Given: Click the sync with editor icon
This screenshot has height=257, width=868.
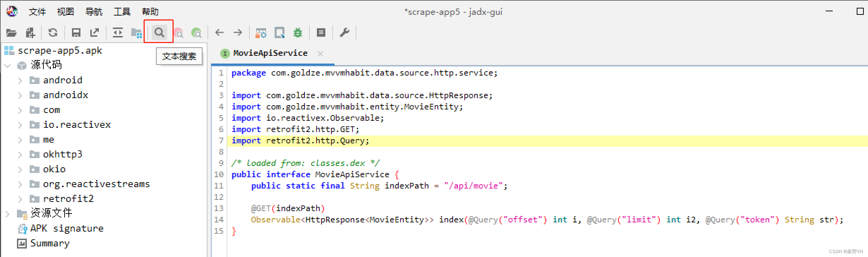Looking at the screenshot, I should click(117, 33).
